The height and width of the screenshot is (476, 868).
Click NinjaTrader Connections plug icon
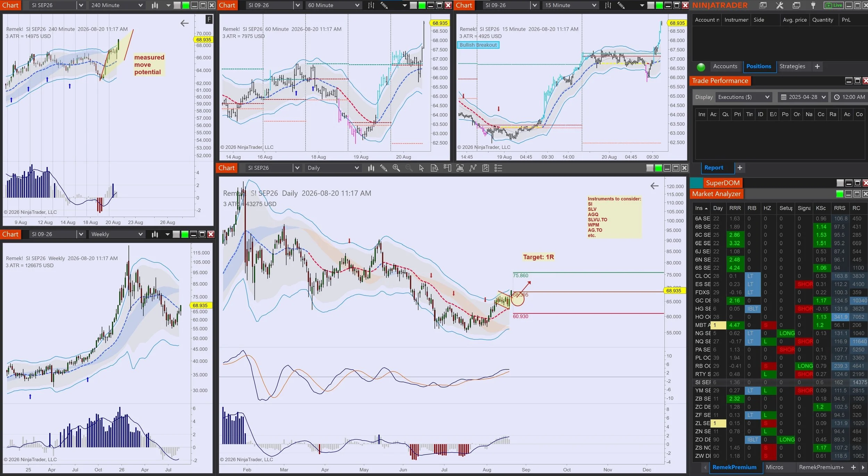tap(813, 5)
